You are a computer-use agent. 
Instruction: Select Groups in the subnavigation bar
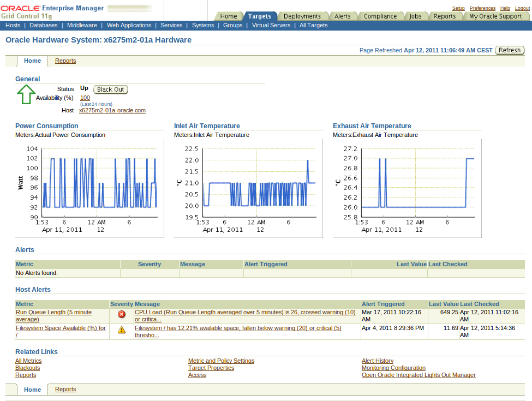pyautogui.click(x=233, y=25)
